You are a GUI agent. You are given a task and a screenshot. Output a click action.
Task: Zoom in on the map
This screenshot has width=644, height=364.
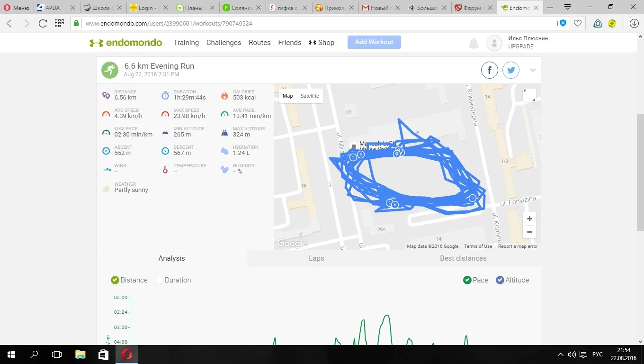[x=529, y=219]
